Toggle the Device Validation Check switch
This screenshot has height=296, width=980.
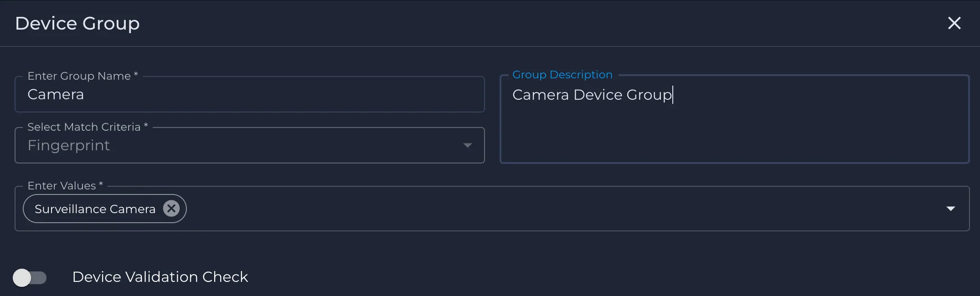[30, 277]
